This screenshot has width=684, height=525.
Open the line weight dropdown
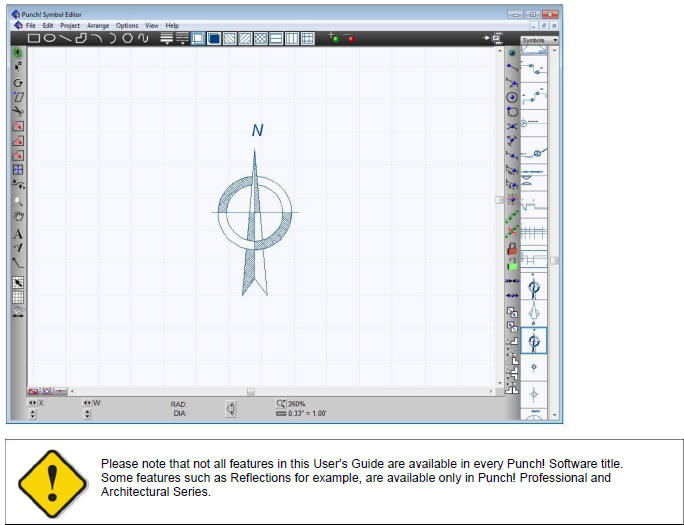167,38
